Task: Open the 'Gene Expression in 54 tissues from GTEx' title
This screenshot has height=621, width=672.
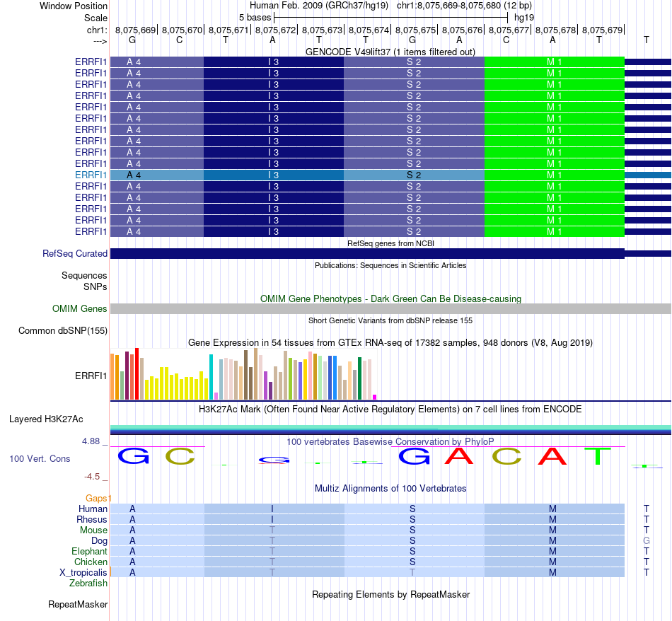Action: [390, 343]
